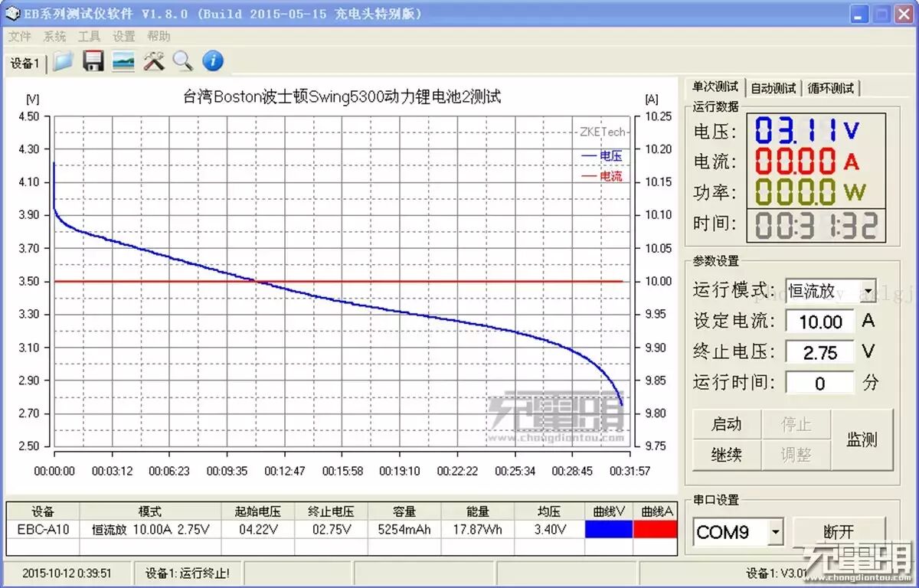Click the 设定电流 field showing 10.00
This screenshot has width=919, height=588.
[820, 322]
